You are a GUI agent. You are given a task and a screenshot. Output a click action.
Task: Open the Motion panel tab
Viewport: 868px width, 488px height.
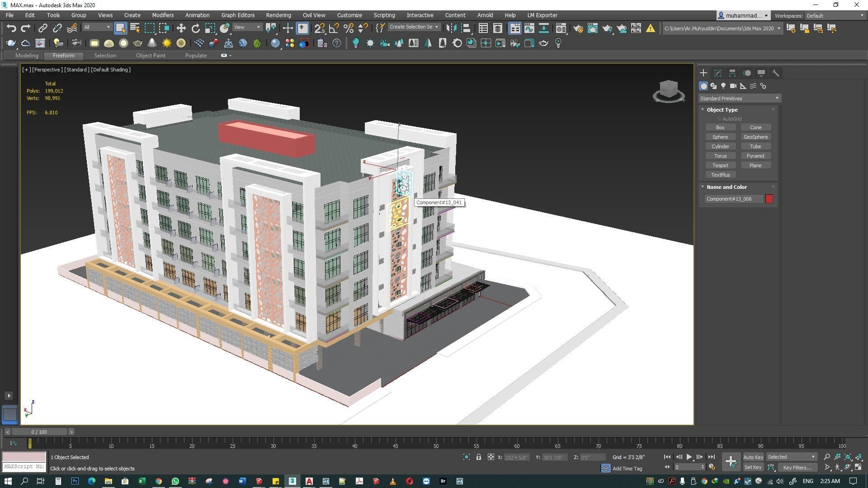coord(747,73)
